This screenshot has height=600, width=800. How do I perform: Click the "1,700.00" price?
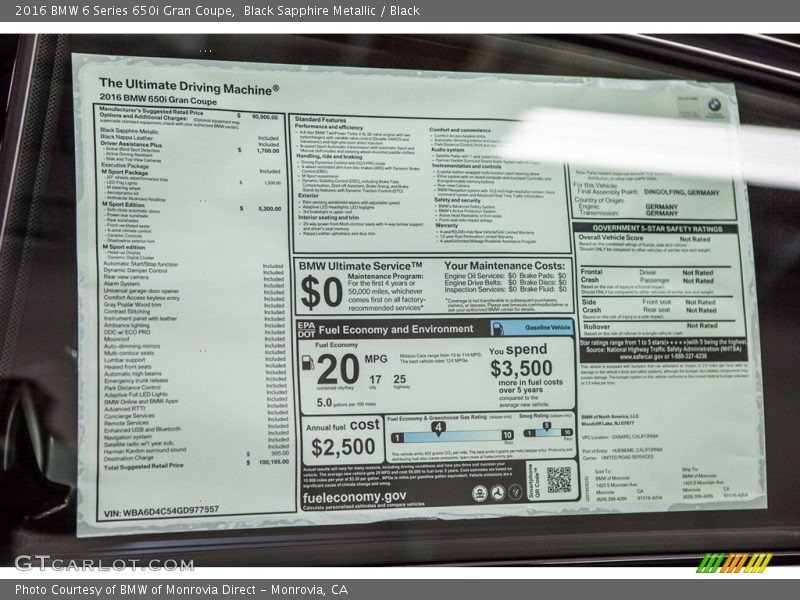(268, 151)
